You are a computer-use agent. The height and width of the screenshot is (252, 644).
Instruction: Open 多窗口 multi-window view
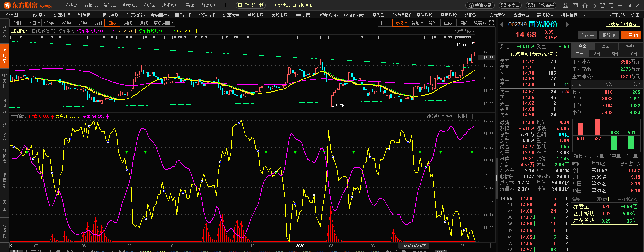pos(511,5)
